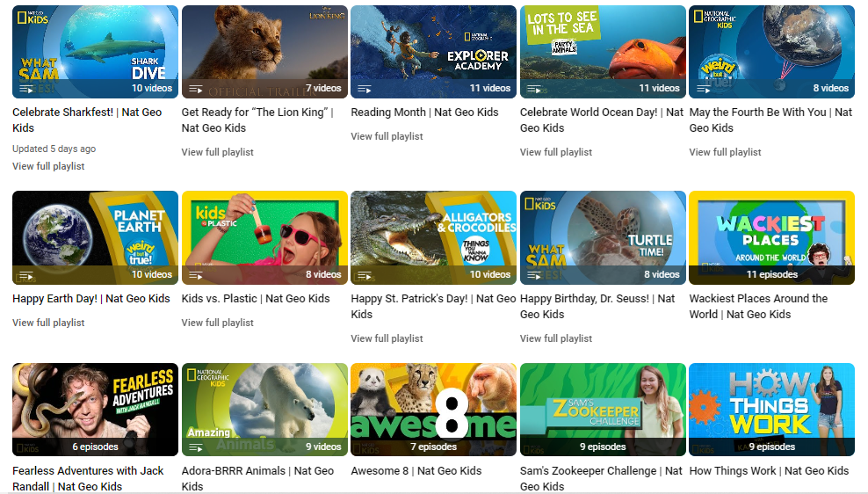Click playlist icon on Dr. Seuss turtle thumbnail
The width and height of the screenshot is (868, 494).
[534, 275]
